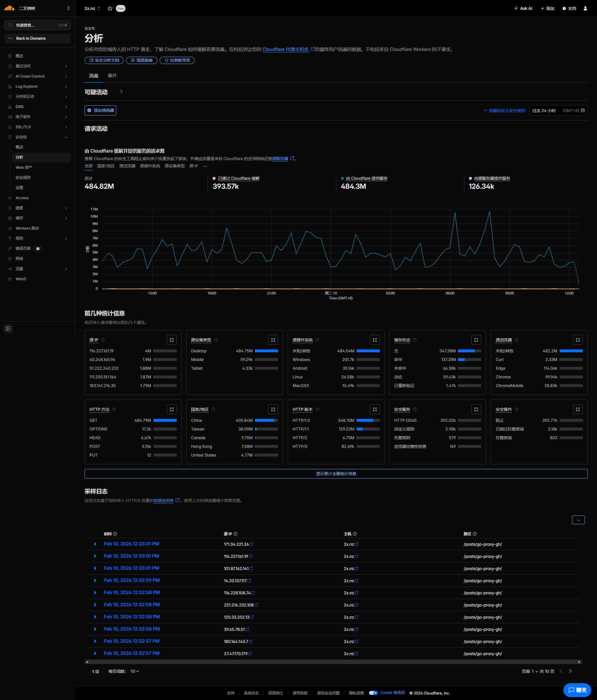Screen dimensions: 597x700
Task: Toggle the 由源服务器提供服务 legend series
Action: pyautogui.click(x=492, y=178)
